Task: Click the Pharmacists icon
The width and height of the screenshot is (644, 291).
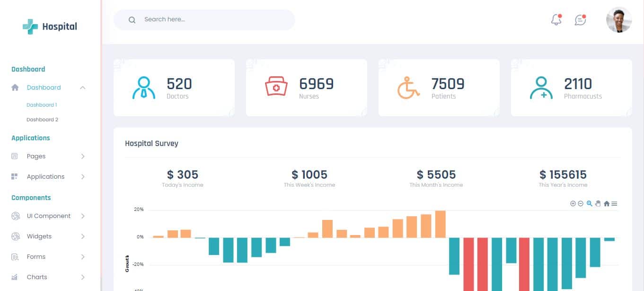Action: point(541,87)
